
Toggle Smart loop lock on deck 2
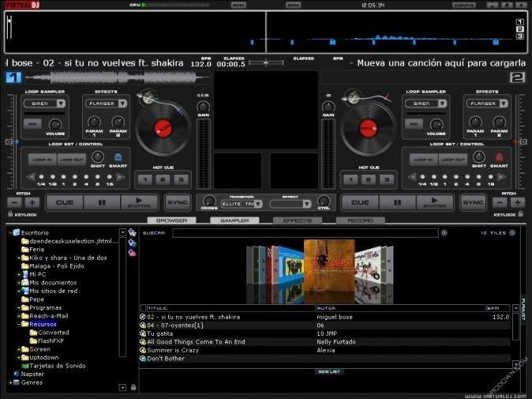click(499, 157)
